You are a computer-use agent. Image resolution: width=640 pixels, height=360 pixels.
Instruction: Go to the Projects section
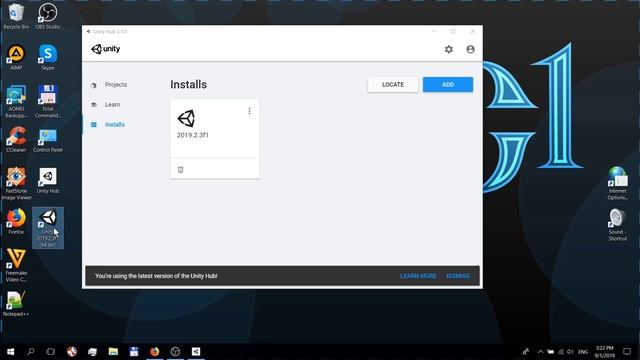click(x=116, y=84)
